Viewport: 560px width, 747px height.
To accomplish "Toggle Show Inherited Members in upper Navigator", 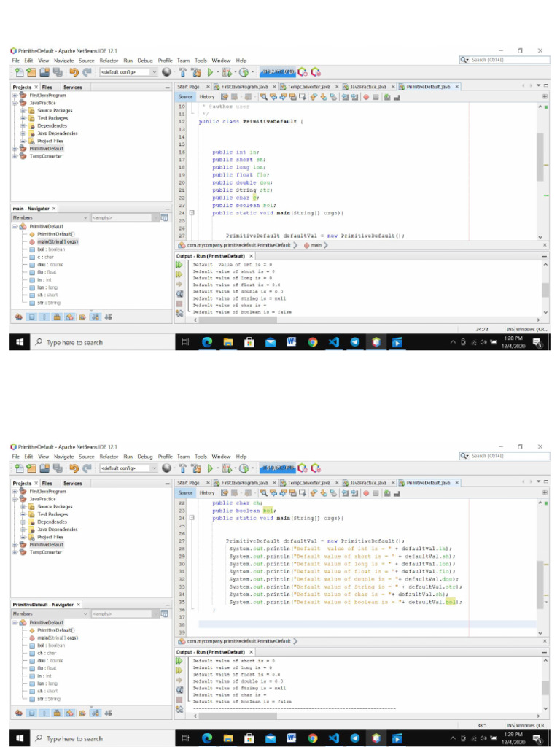I will [x=18, y=317].
